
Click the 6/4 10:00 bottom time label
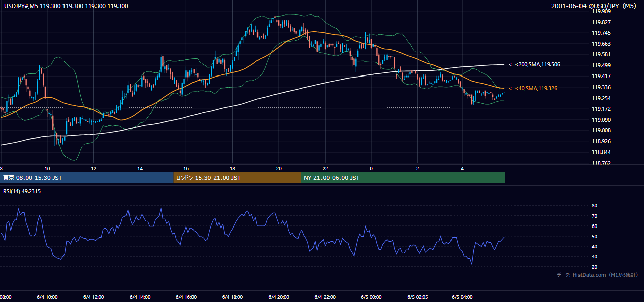(47, 297)
